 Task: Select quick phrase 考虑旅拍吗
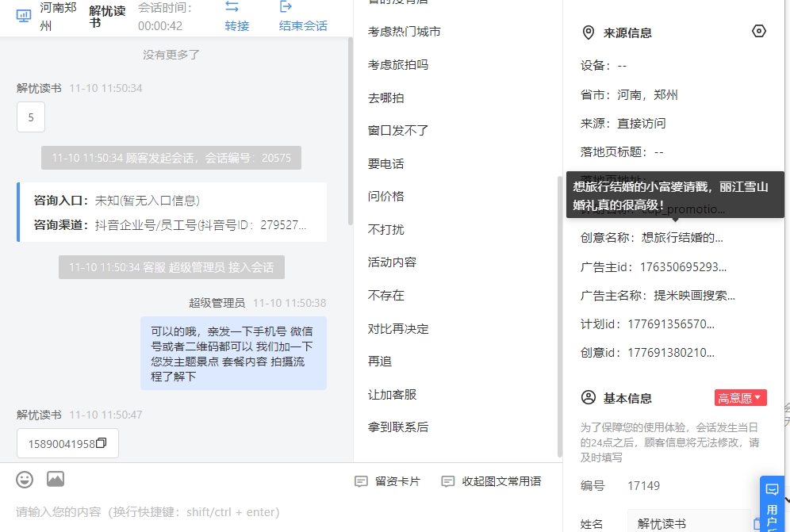point(398,65)
